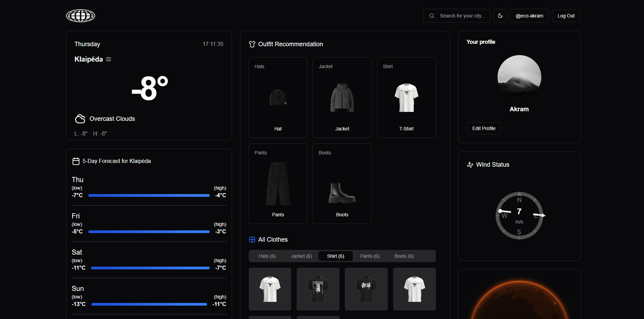Viewport: 644px width, 319px height.
Task: Select the recommended Hat card
Action: [x=278, y=98]
